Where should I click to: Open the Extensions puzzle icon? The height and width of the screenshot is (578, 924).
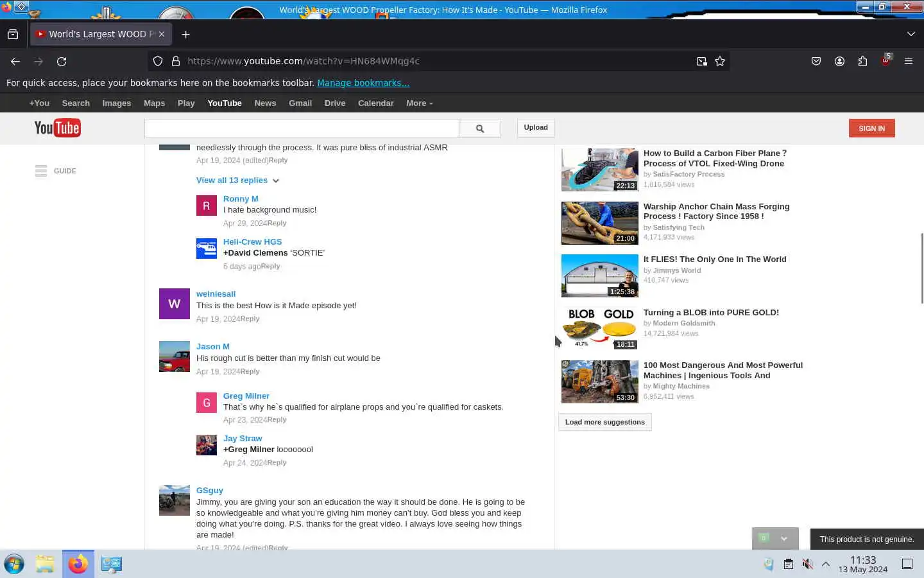862,61
